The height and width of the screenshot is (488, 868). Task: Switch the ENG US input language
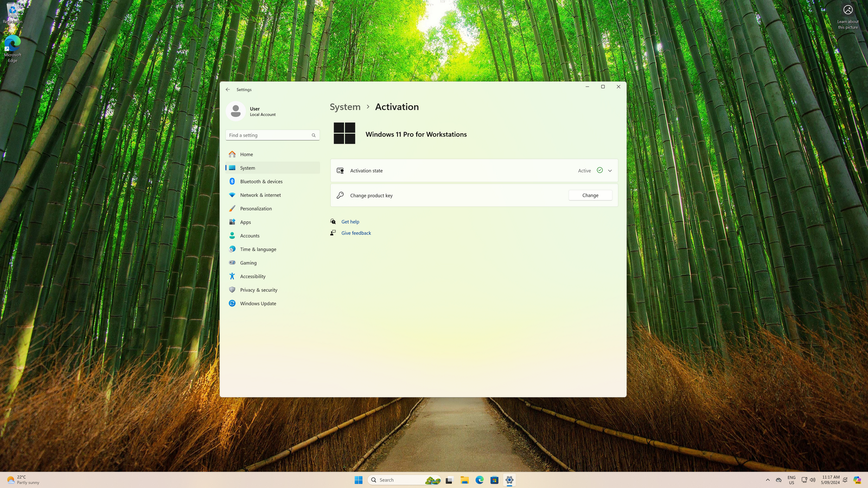pyautogui.click(x=792, y=480)
